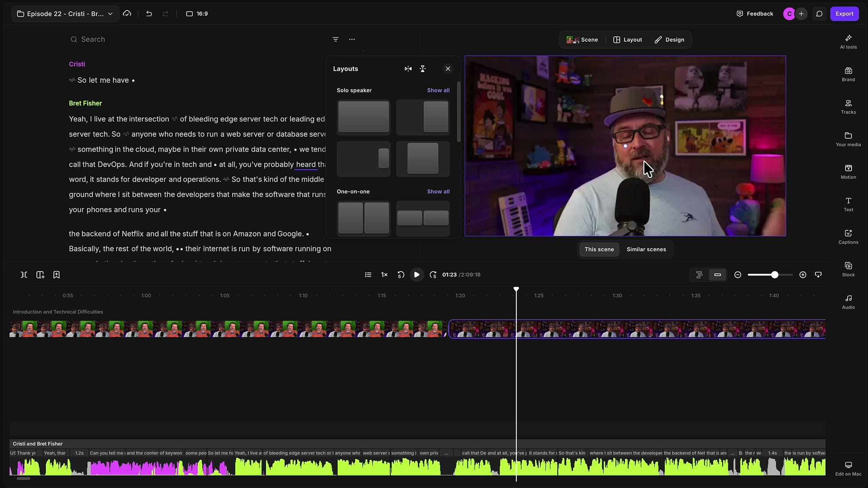The width and height of the screenshot is (868, 488).
Task: Change 1x playback speed
Action: [x=384, y=275]
